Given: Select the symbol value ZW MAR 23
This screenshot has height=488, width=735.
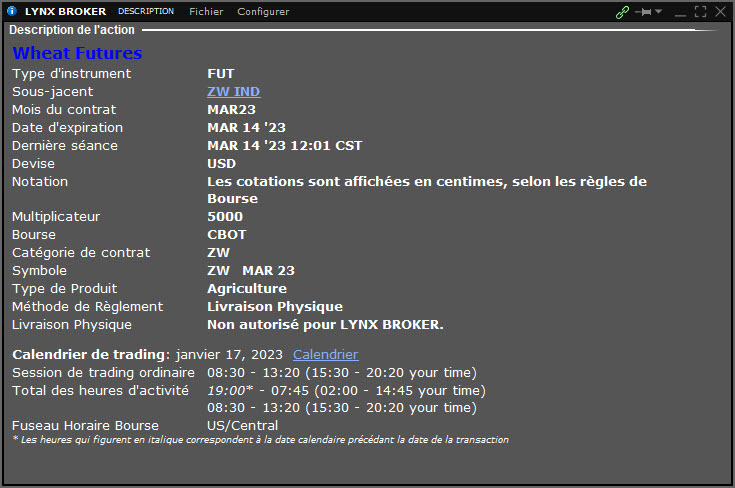Looking at the screenshot, I should click(x=251, y=270).
